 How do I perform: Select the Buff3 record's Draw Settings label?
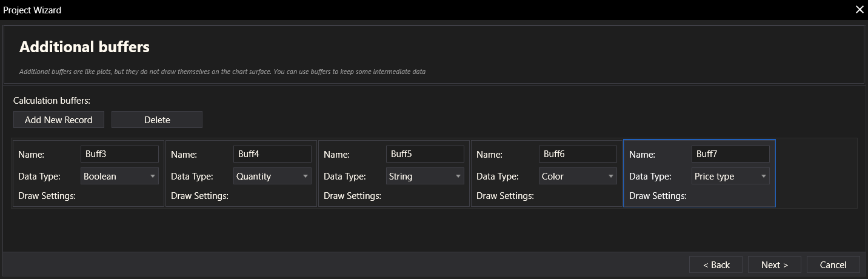pyautogui.click(x=47, y=196)
